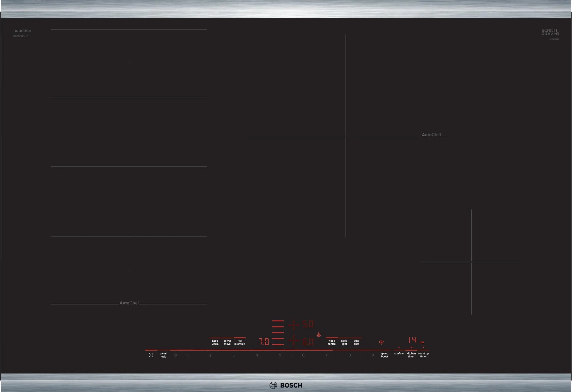The width and height of the screenshot is (572, 392).
Task: Tap arrow above count up timer
Action: (x=423, y=347)
